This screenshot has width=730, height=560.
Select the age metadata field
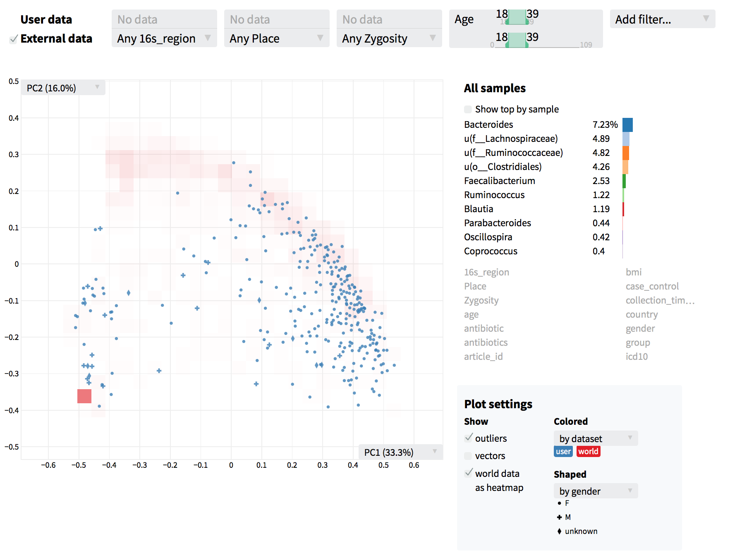(471, 314)
